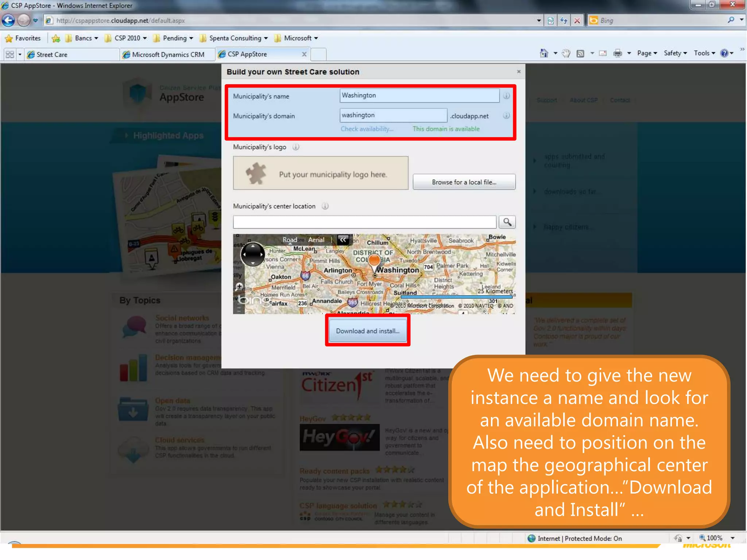Click the Municipality's name text field
Image resolution: width=747 pixels, height=560 pixels.
(419, 96)
